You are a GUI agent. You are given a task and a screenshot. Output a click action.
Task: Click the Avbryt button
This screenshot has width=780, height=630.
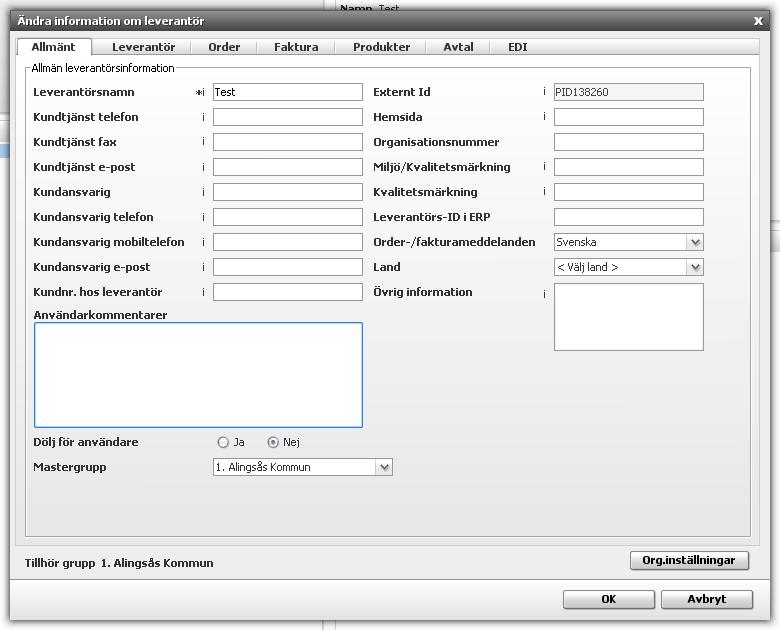[707, 599]
